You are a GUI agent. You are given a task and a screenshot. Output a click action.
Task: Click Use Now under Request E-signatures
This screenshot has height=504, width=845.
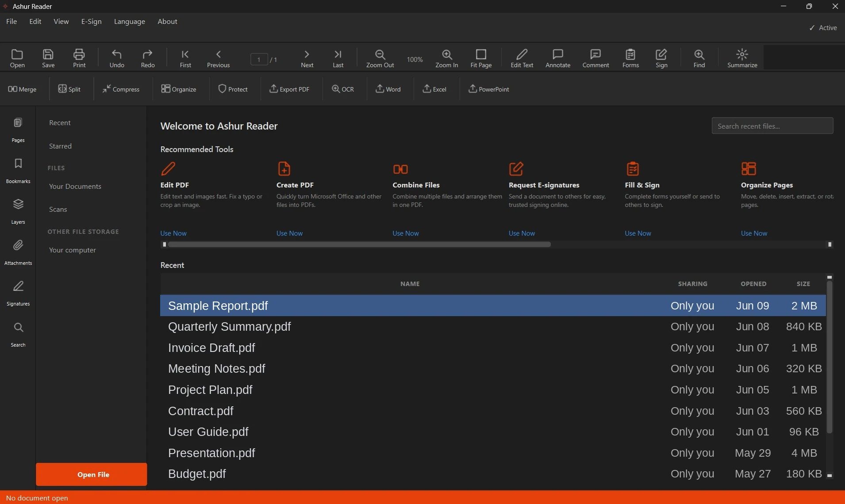coord(522,233)
